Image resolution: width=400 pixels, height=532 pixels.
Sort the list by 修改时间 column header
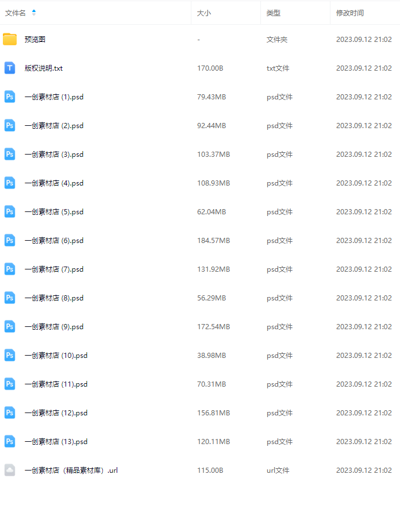pos(350,13)
